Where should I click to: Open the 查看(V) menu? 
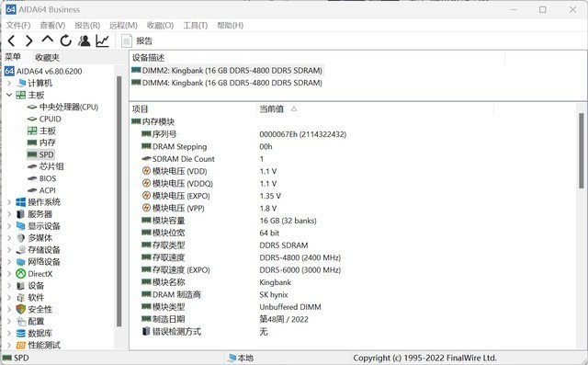[x=52, y=25]
